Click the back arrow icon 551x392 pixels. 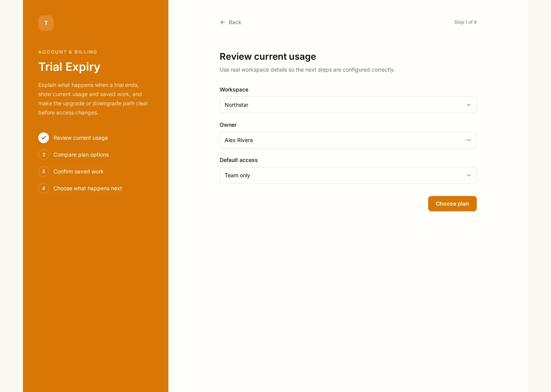point(223,22)
